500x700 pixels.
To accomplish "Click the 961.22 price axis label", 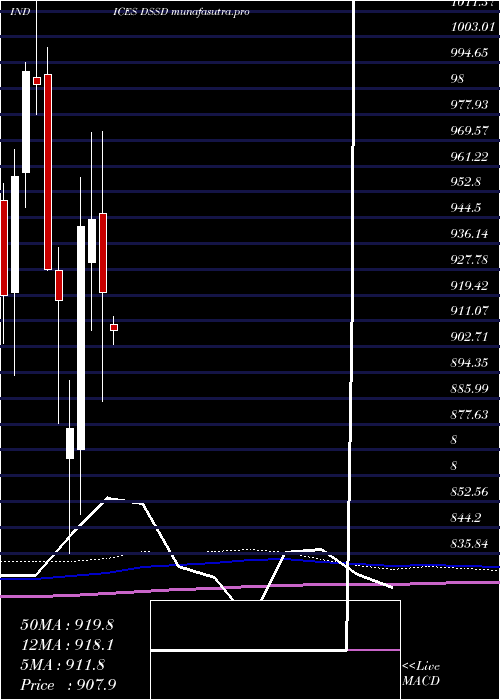I will (469, 156).
